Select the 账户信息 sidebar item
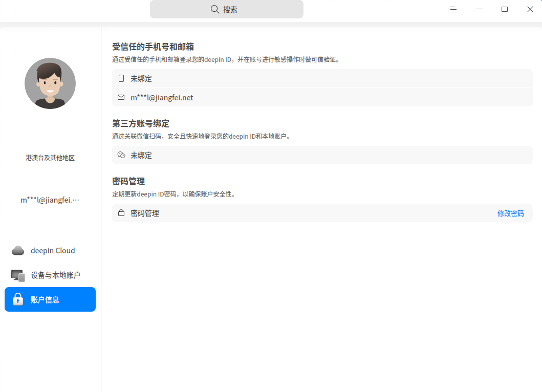The width and height of the screenshot is (542, 392). point(50,299)
